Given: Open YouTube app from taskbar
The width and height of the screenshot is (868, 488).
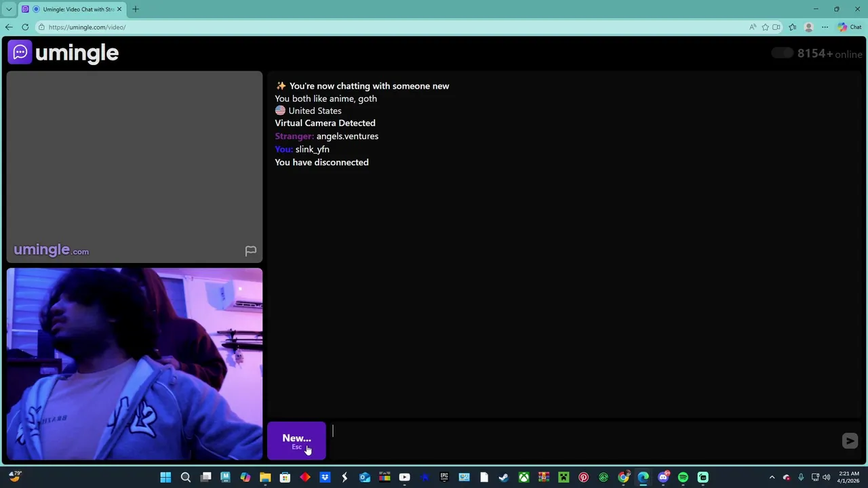Looking at the screenshot, I should click(404, 477).
